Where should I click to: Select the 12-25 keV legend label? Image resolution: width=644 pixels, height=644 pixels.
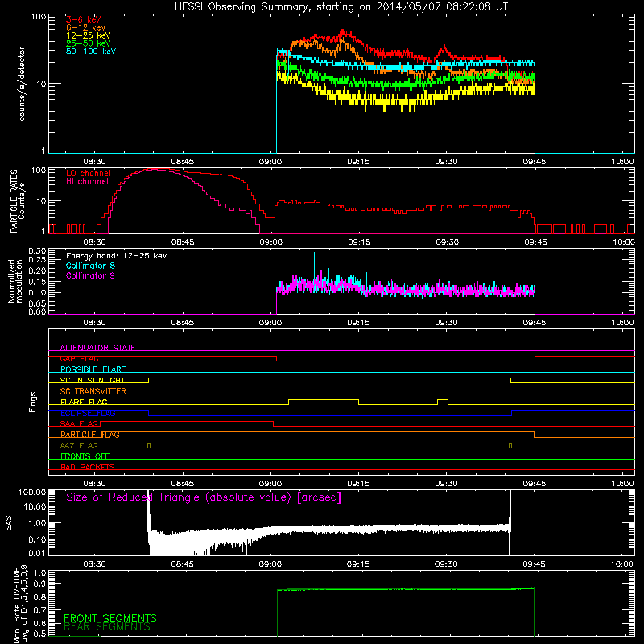coord(89,35)
